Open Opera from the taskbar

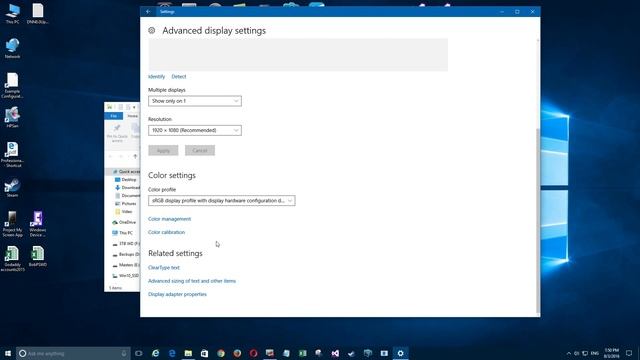(253, 353)
